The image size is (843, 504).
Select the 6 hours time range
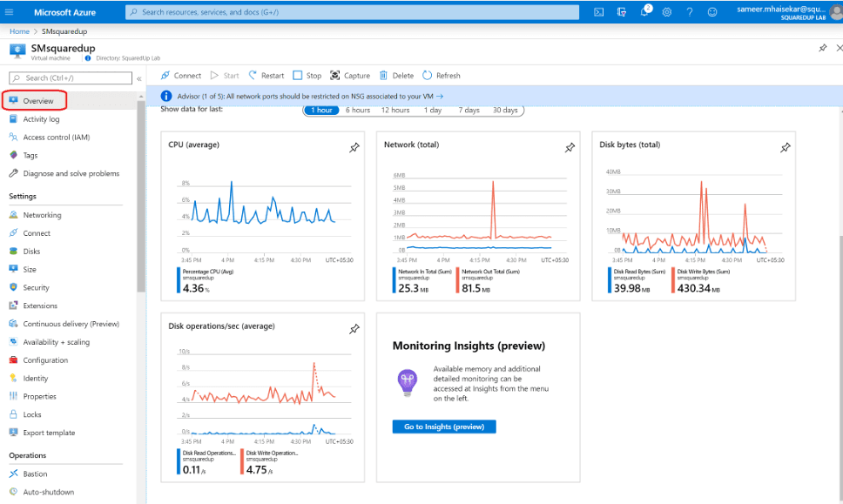click(357, 111)
